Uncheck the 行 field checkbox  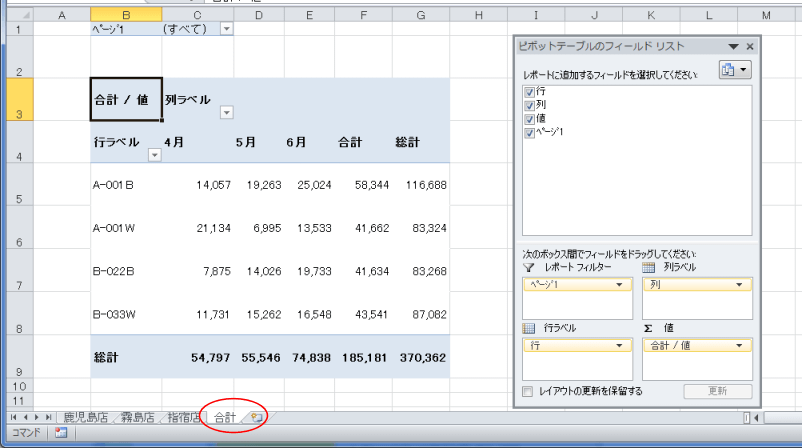click(x=529, y=91)
